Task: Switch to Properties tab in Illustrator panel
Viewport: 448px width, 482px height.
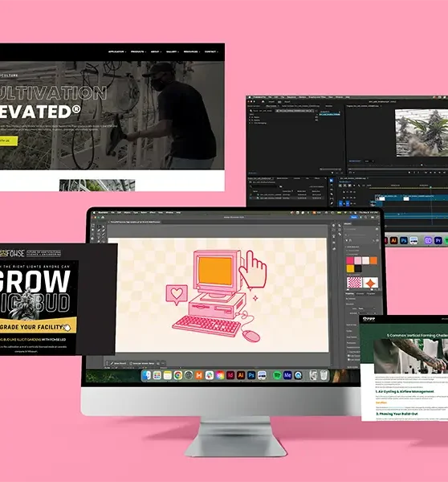Action: (x=350, y=293)
